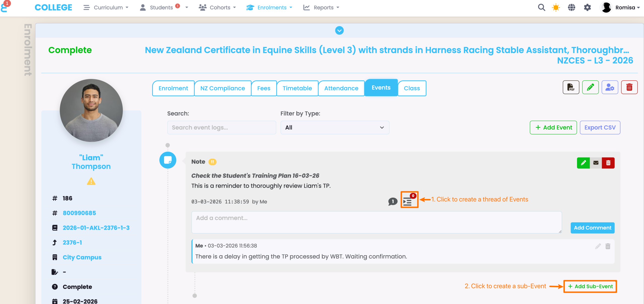Click the comment count speech bubble icon
The height and width of the screenshot is (304, 644).
[392, 201]
